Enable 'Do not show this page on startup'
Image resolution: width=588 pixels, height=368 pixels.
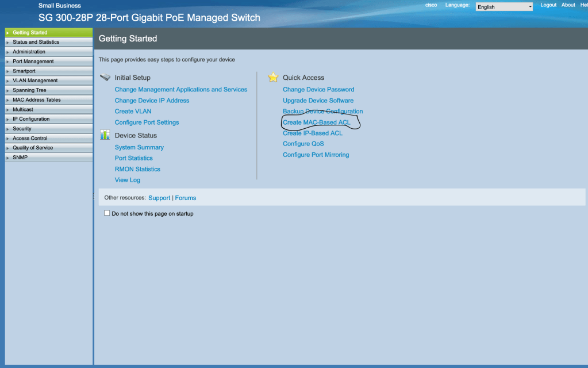coord(107,213)
